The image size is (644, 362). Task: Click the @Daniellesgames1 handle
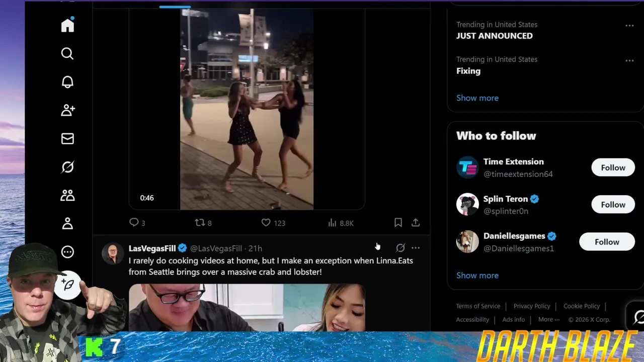[x=519, y=248]
